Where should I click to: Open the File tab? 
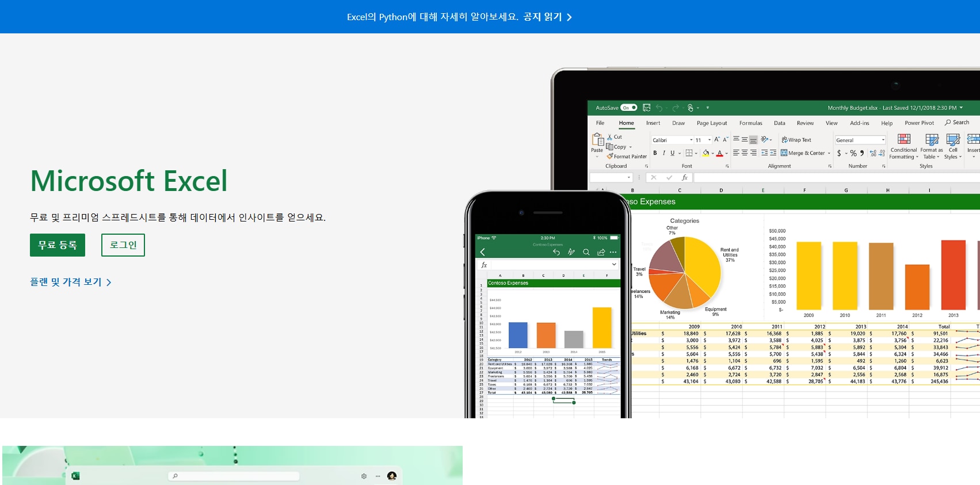coord(600,123)
